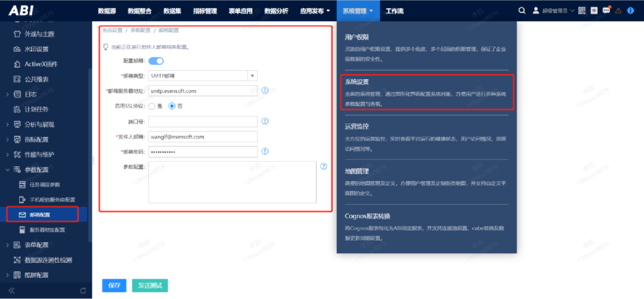This screenshot has width=644, height=299.
Task: Select 运营监控 in the 系统管理 dropdown menu
Action: pos(357,126)
